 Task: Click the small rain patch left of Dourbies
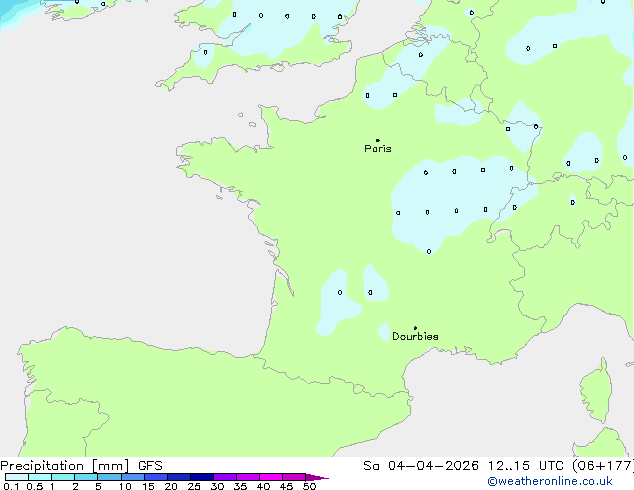click(383, 331)
